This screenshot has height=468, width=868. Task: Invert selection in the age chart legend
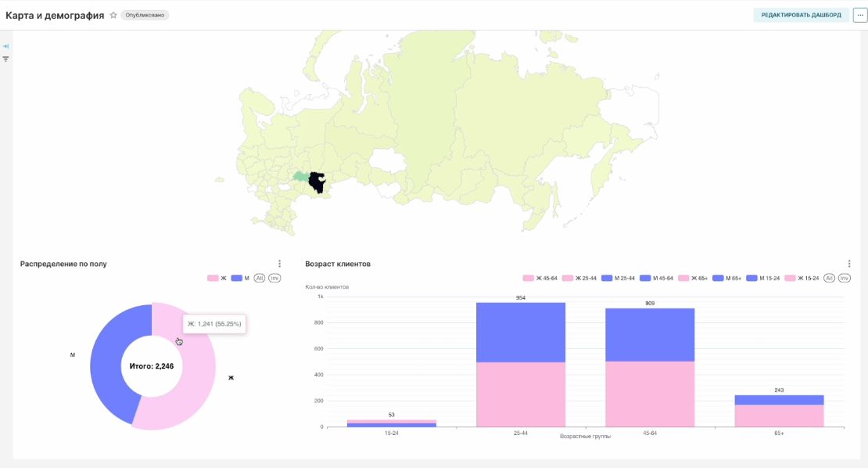coord(845,278)
